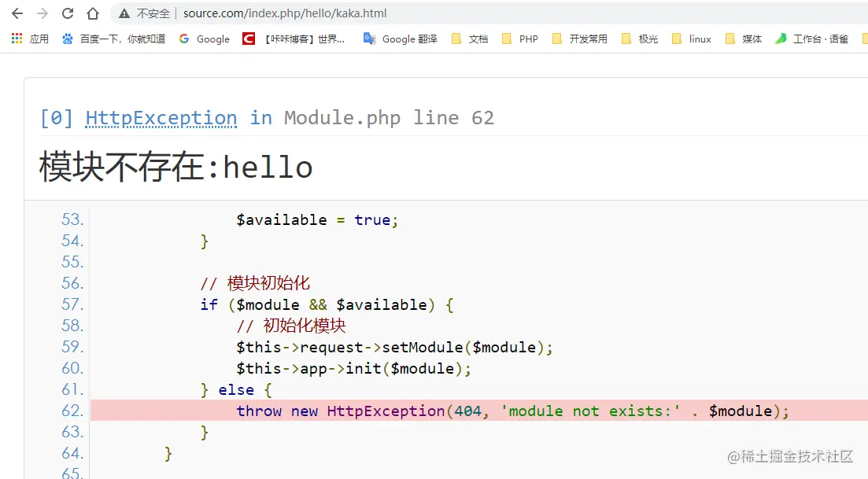Click line number 60.
Screen dimensions: 868x479
click(72, 368)
